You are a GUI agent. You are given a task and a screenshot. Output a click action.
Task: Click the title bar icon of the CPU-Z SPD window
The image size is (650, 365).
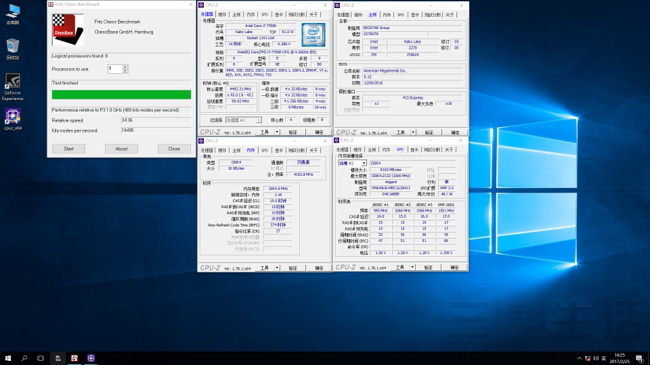337,141
